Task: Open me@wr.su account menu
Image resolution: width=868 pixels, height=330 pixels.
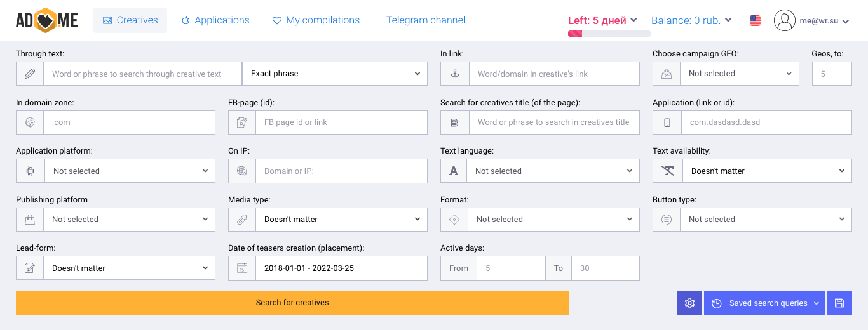Action: [824, 21]
